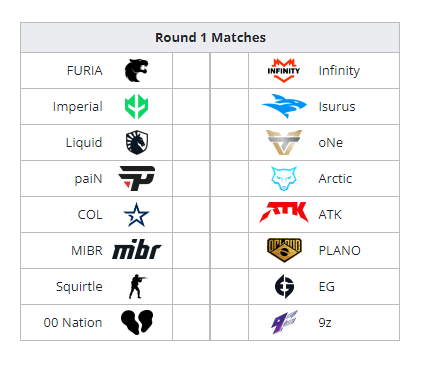Image resolution: width=424 pixels, height=370 pixels.
Task: Click the FURIA panther logo
Action: pyautogui.click(x=136, y=70)
